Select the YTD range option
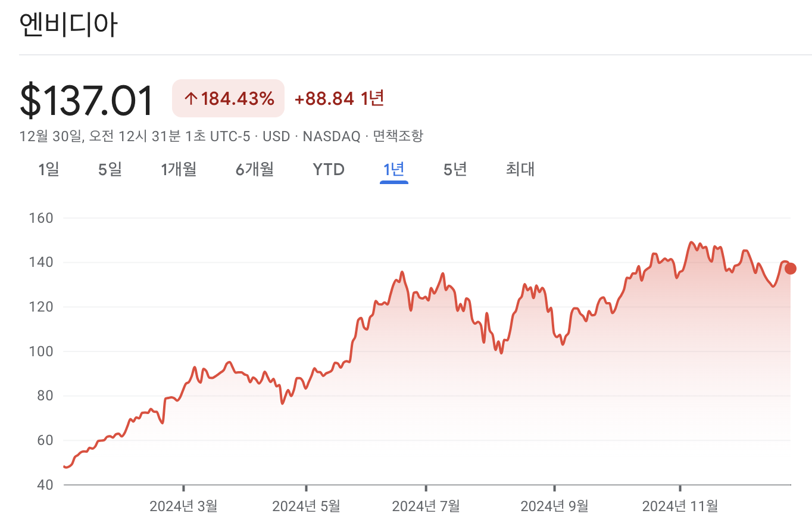 (x=329, y=169)
